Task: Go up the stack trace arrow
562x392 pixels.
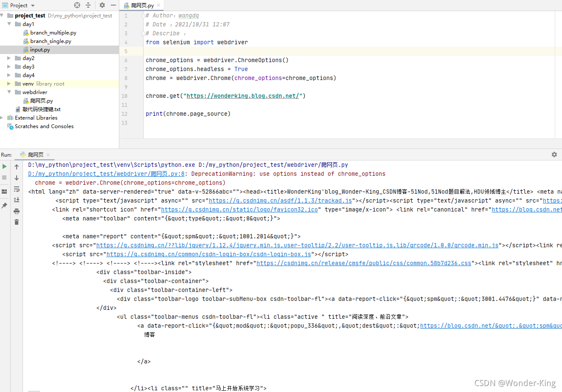Action: click(x=17, y=167)
